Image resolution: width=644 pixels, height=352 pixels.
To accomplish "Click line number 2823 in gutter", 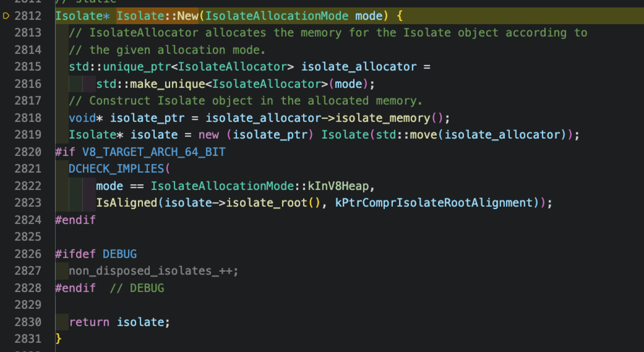I will 28,203.
